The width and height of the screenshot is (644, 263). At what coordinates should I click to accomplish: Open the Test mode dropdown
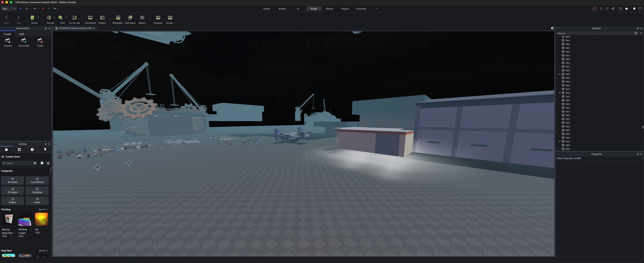(9, 9)
